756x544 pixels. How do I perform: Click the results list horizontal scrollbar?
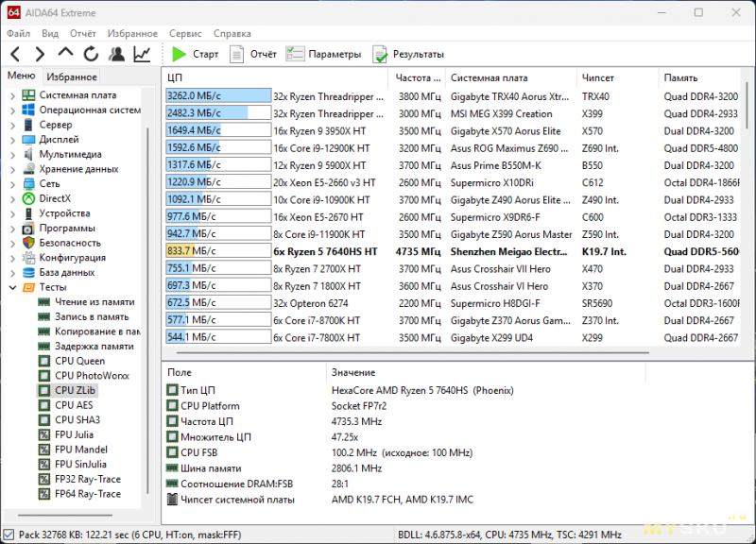[x=413, y=352]
